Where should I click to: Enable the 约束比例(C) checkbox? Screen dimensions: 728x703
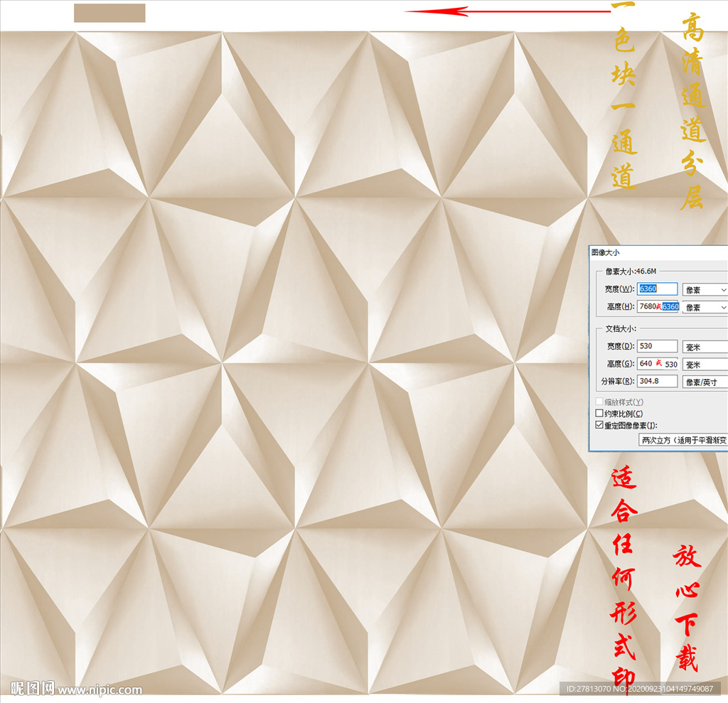[599, 413]
